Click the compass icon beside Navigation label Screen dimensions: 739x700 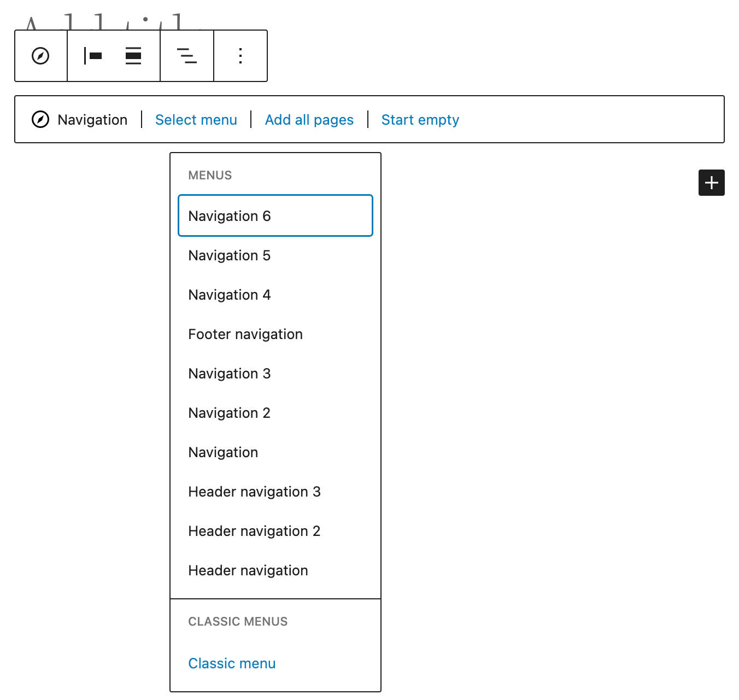40,119
